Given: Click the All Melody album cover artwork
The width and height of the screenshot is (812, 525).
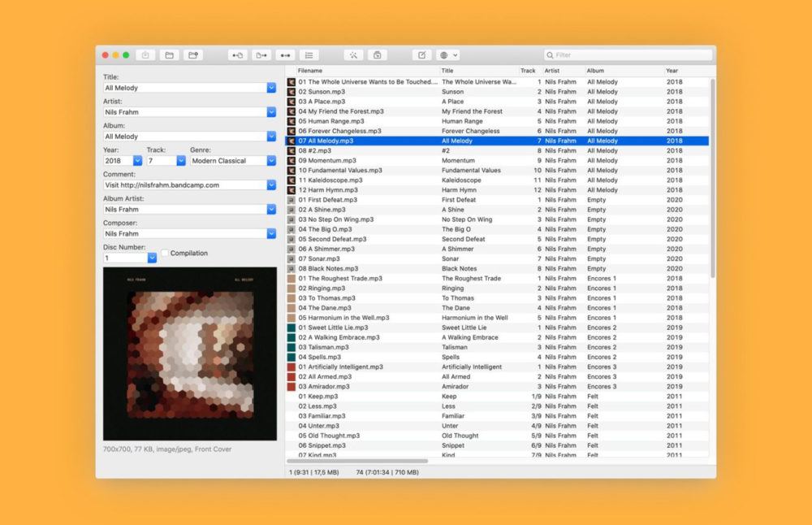Looking at the screenshot, I should [190, 354].
